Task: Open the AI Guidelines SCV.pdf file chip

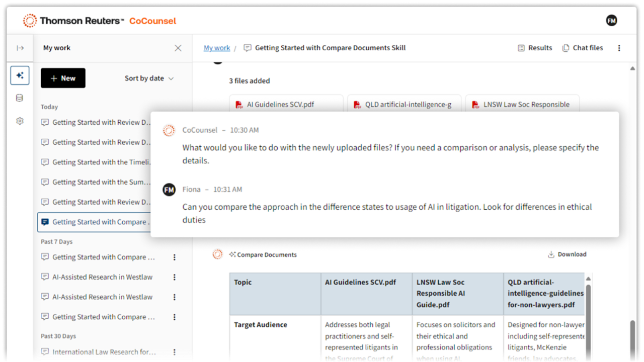Action: (x=286, y=105)
